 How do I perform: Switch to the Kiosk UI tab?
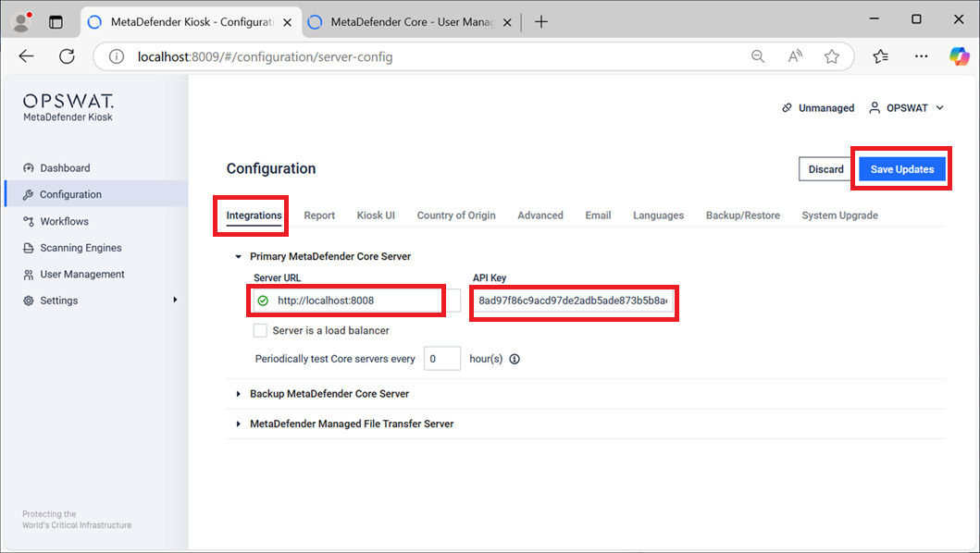[376, 215]
